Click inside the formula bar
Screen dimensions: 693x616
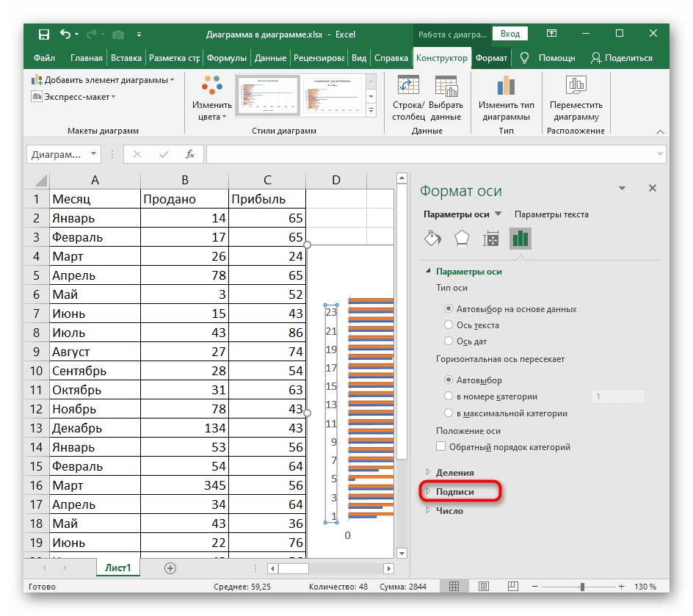tap(431, 154)
